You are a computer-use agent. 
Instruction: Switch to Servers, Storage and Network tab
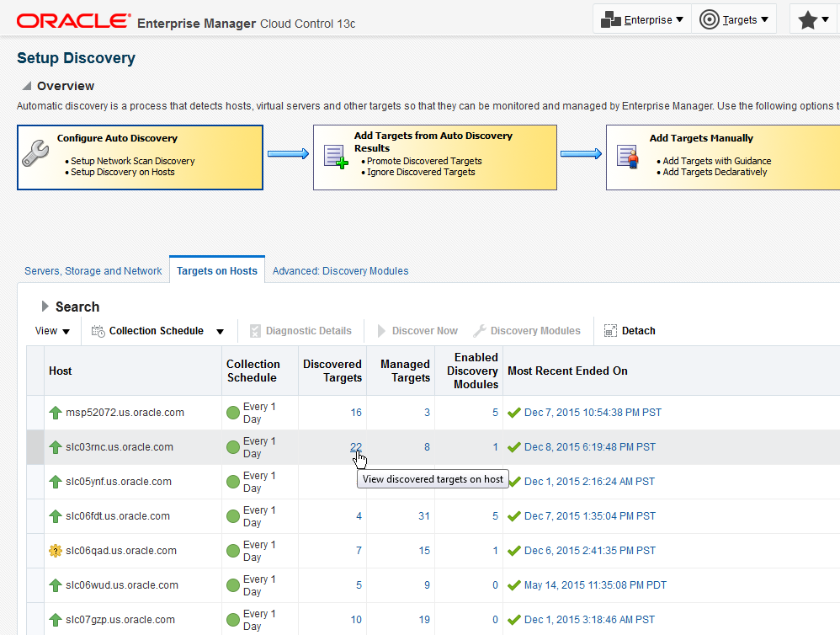93,270
